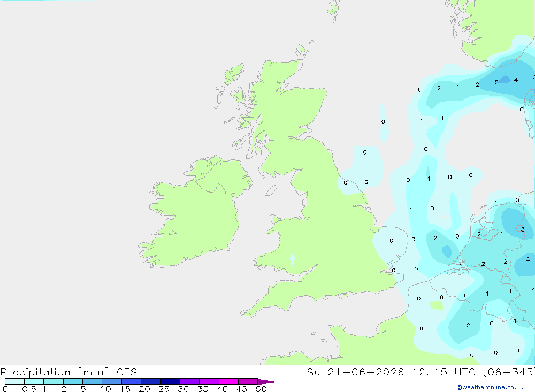Click the over-50 arrow tip of legend
This screenshot has height=392, width=535.
click(x=267, y=382)
